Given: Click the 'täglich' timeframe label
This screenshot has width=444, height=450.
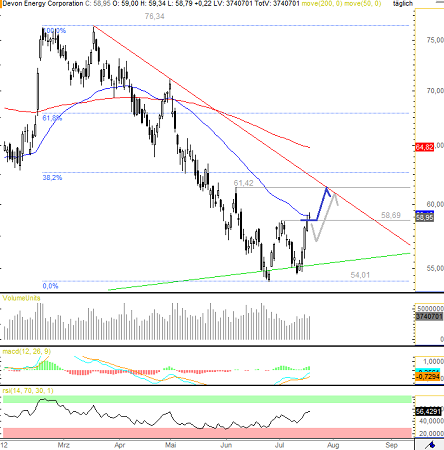Looking at the screenshot, I should tap(403, 4).
